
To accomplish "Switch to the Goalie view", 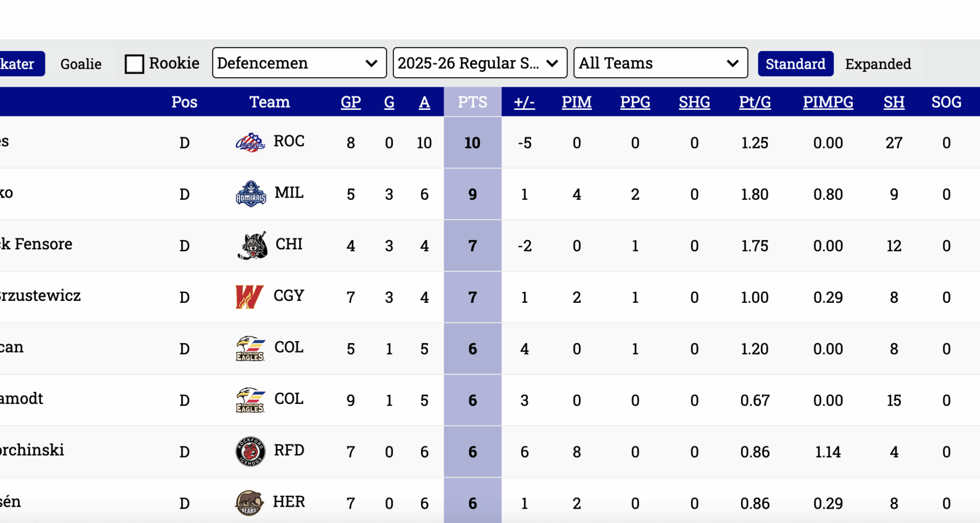I will (80, 63).
